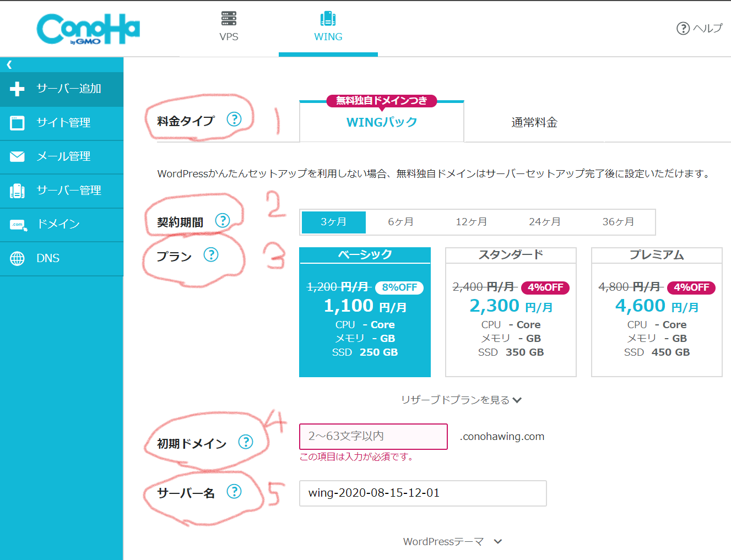Screen dimensions: 731x560
Task: Select the 36ヶ月 contract period
Action: pos(618,222)
